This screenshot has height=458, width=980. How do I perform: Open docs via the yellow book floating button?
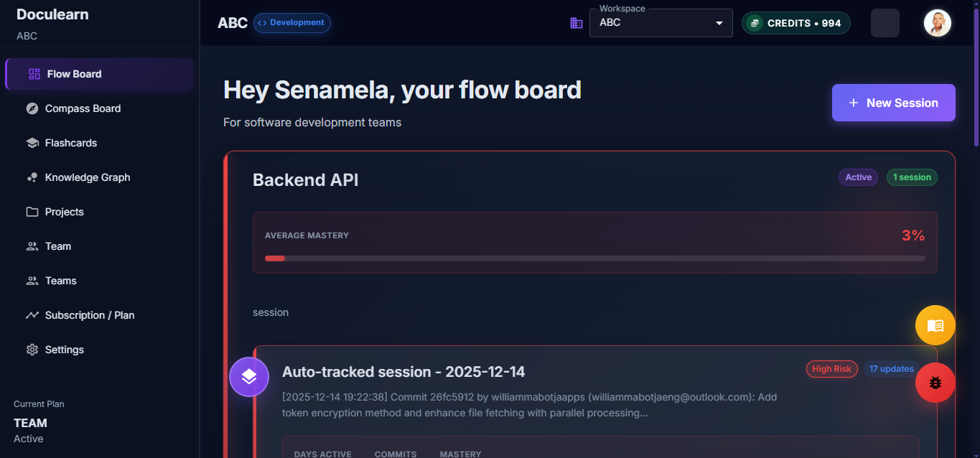point(935,325)
